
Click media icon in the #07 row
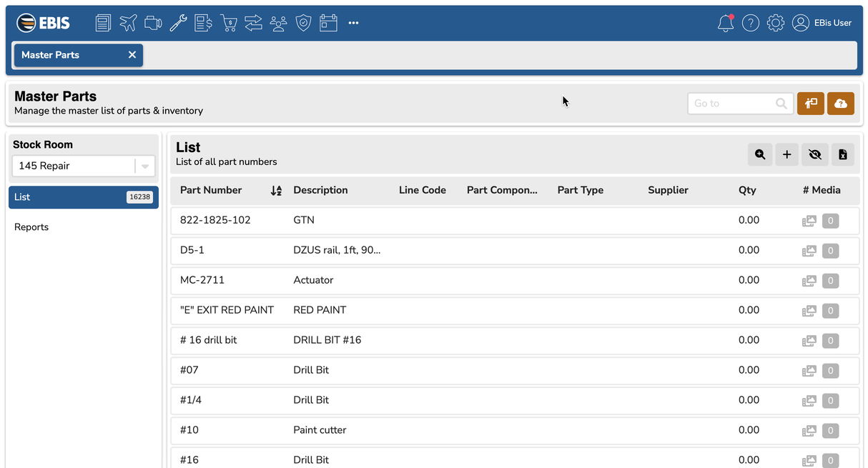[x=809, y=371]
